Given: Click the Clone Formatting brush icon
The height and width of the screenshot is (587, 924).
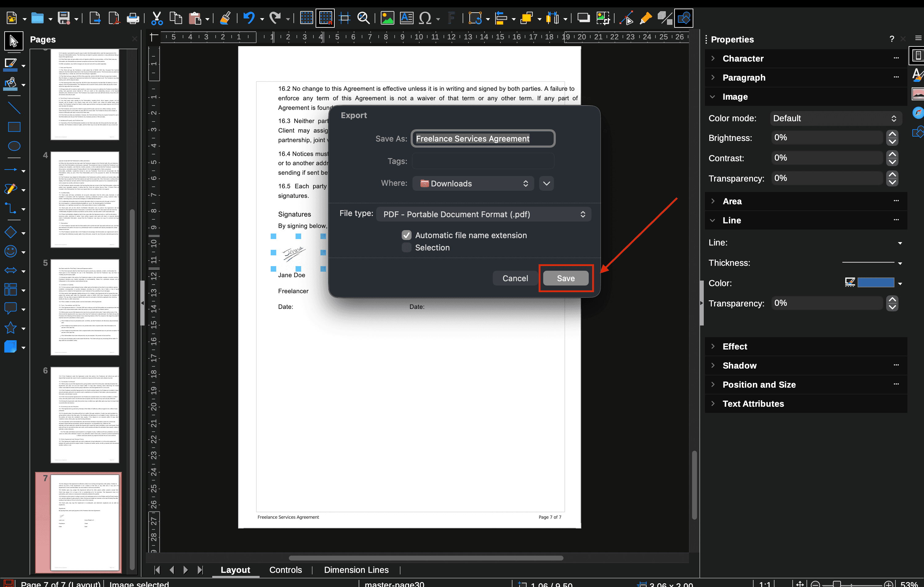Looking at the screenshot, I should (225, 18).
